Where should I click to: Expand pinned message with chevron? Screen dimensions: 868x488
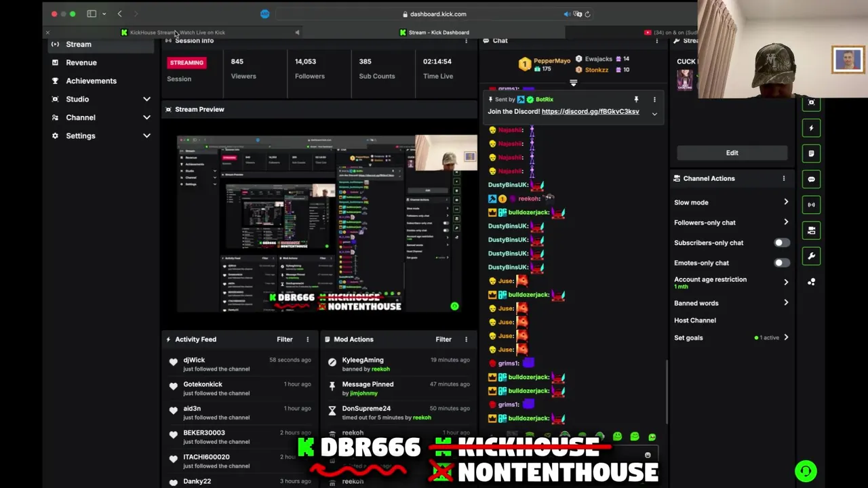[x=654, y=114]
